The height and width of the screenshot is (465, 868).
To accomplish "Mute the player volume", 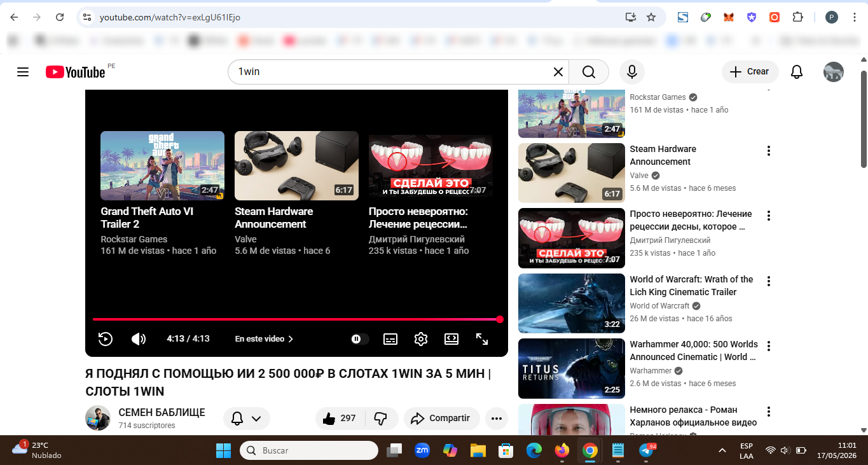I will (x=139, y=339).
